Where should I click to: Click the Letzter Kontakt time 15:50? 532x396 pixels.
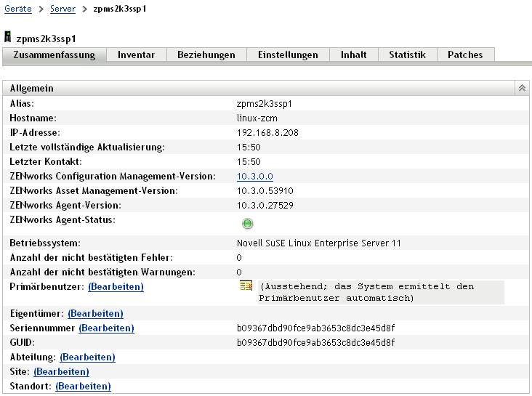(x=249, y=162)
